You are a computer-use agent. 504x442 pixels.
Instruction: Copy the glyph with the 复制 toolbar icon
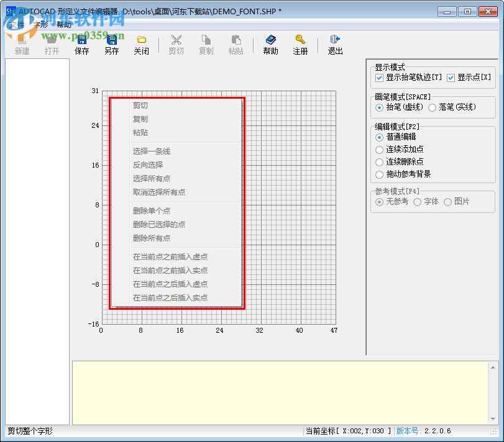pos(206,43)
